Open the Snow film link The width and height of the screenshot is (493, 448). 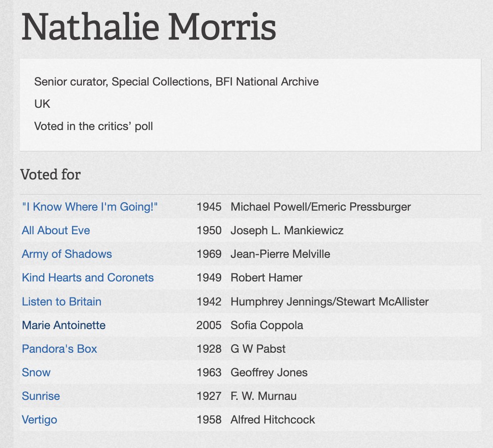point(36,372)
